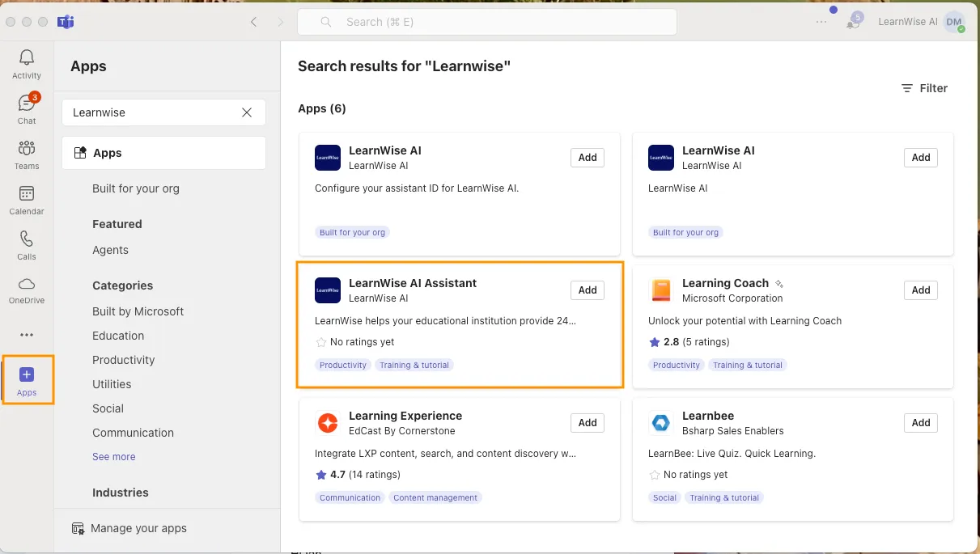The height and width of the screenshot is (554, 980).
Task: Click No ratings yet on Learnbee card
Action: point(695,475)
